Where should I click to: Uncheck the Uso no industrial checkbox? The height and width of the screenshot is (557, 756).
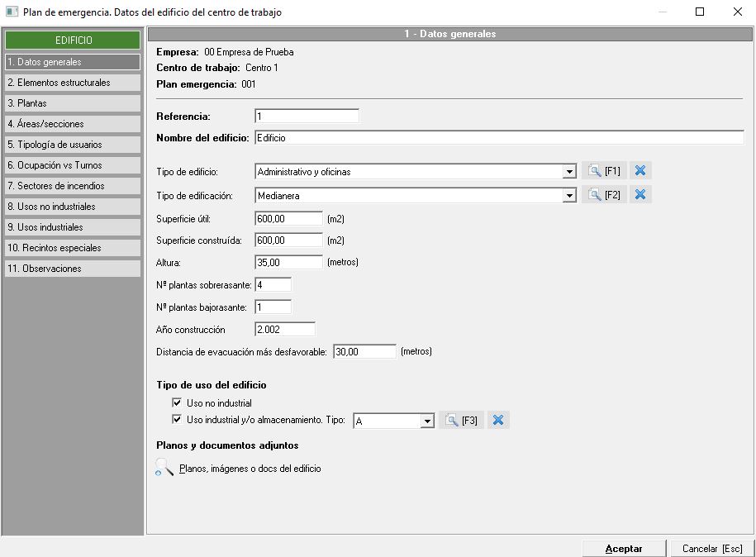pyautogui.click(x=177, y=403)
